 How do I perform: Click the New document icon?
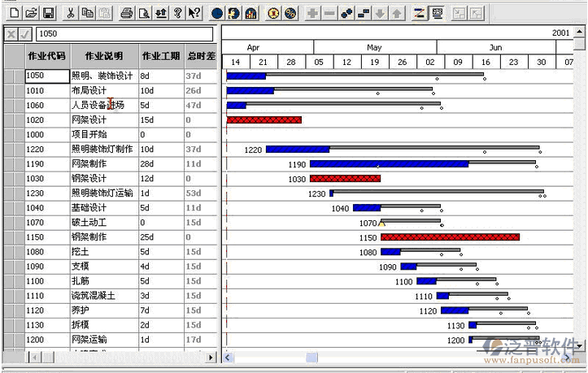coord(14,13)
